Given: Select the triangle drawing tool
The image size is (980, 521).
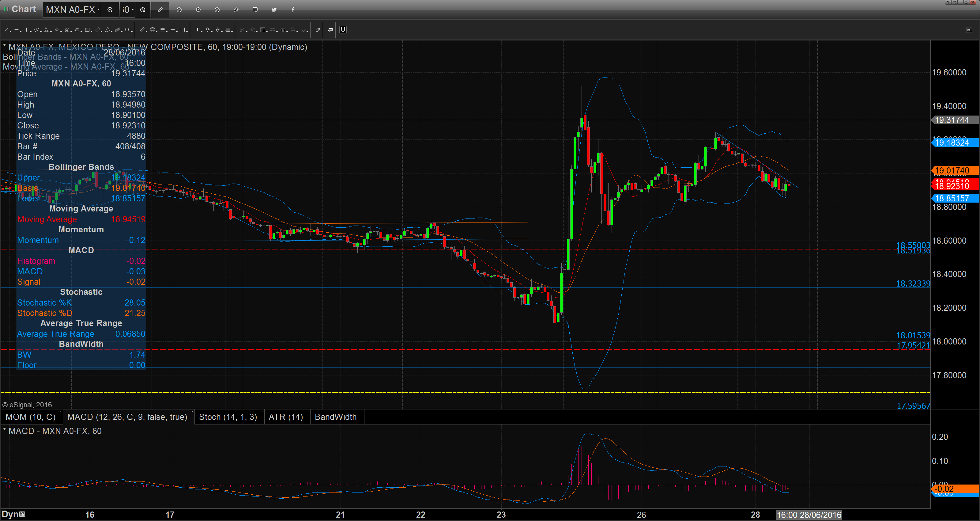Looking at the screenshot, I should (108, 30).
